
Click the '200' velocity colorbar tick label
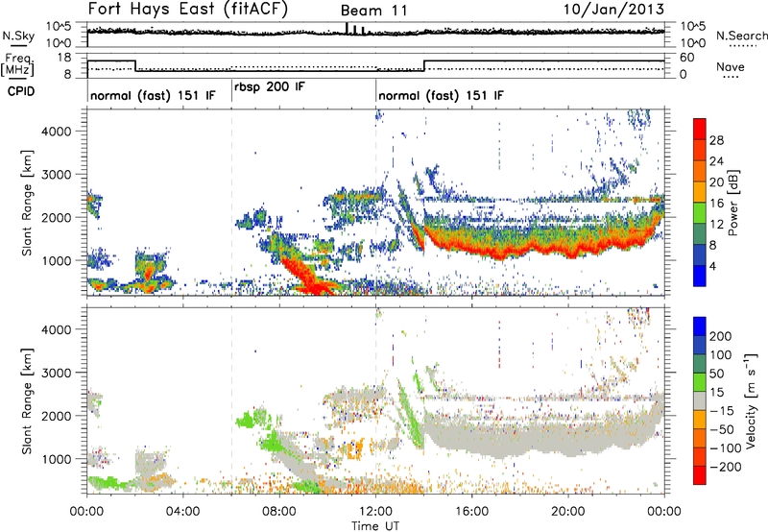[721, 336]
